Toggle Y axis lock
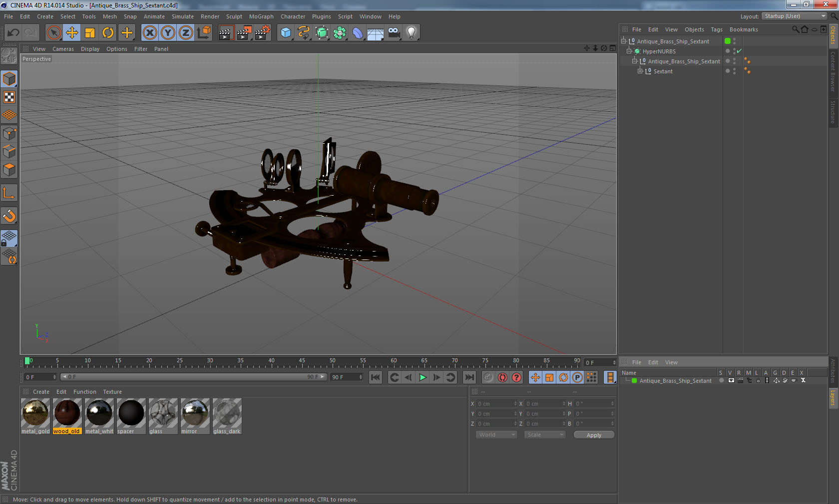Screen dimensions: 839x504 [168, 33]
